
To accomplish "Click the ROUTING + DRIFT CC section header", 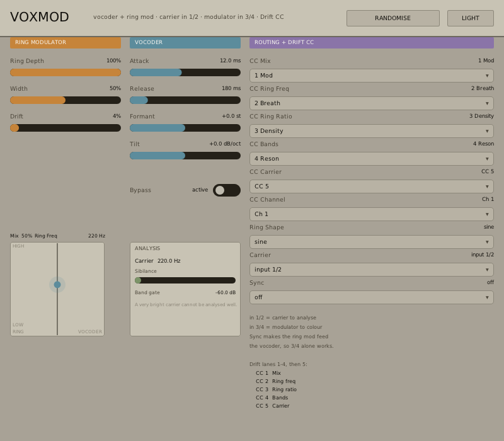I will pos(371,42).
